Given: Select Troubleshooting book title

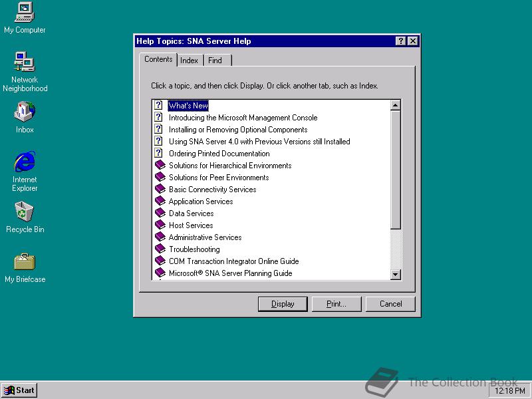Looking at the screenshot, I should coord(194,249).
